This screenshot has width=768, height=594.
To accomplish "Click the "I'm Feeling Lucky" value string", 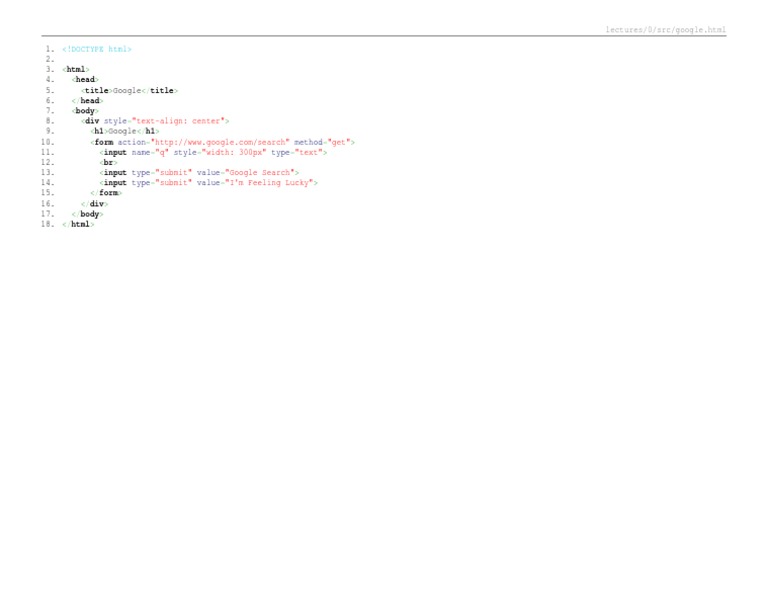I will 270,183.
